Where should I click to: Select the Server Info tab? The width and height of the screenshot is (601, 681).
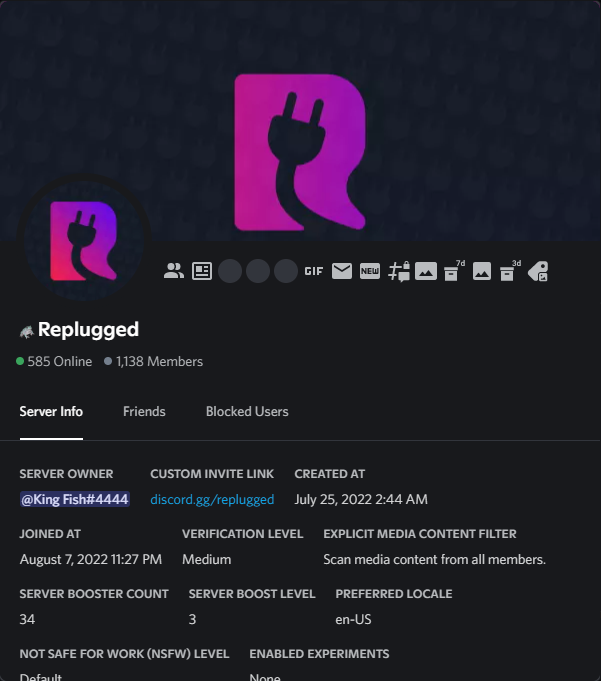point(51,411)
